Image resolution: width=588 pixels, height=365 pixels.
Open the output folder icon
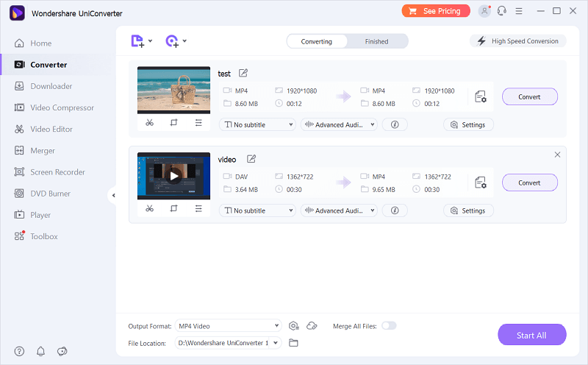[x=293, y=343]
